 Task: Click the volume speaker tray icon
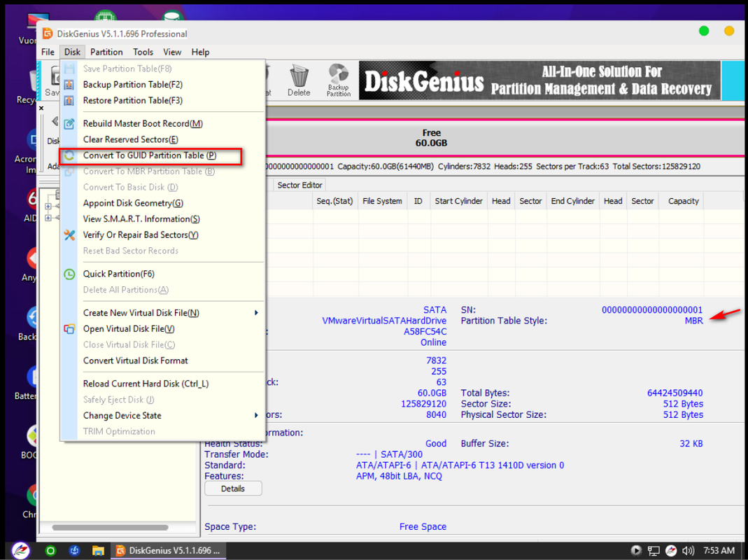688,550
